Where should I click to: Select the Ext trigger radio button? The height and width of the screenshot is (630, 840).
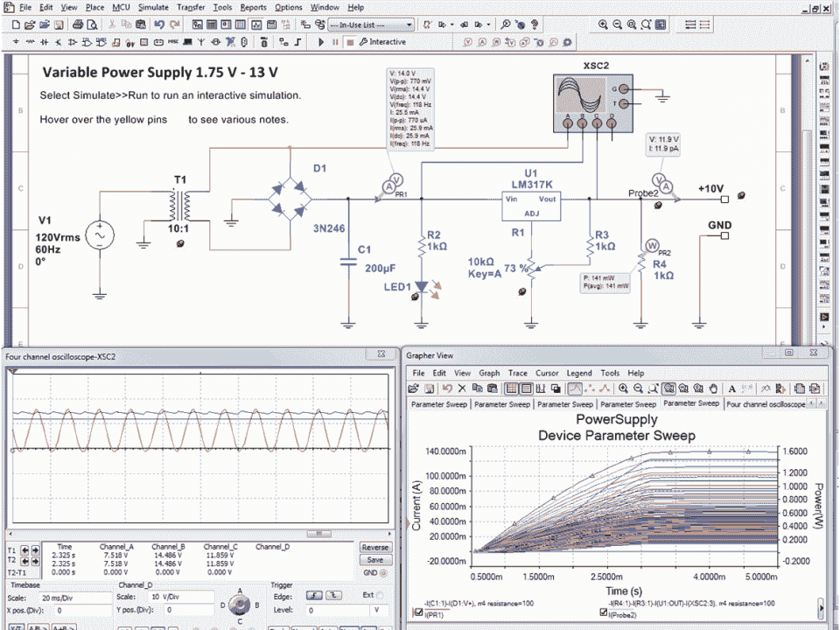379,595
